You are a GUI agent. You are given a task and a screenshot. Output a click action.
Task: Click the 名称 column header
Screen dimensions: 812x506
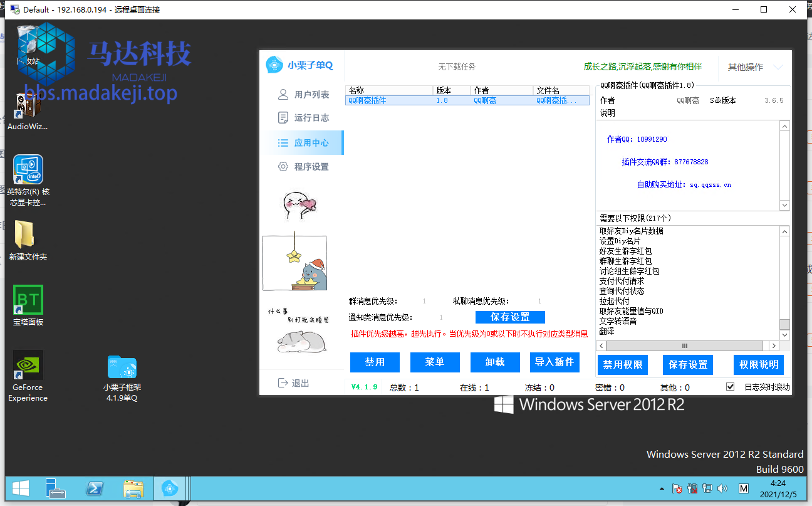click(x=389, y=90)
